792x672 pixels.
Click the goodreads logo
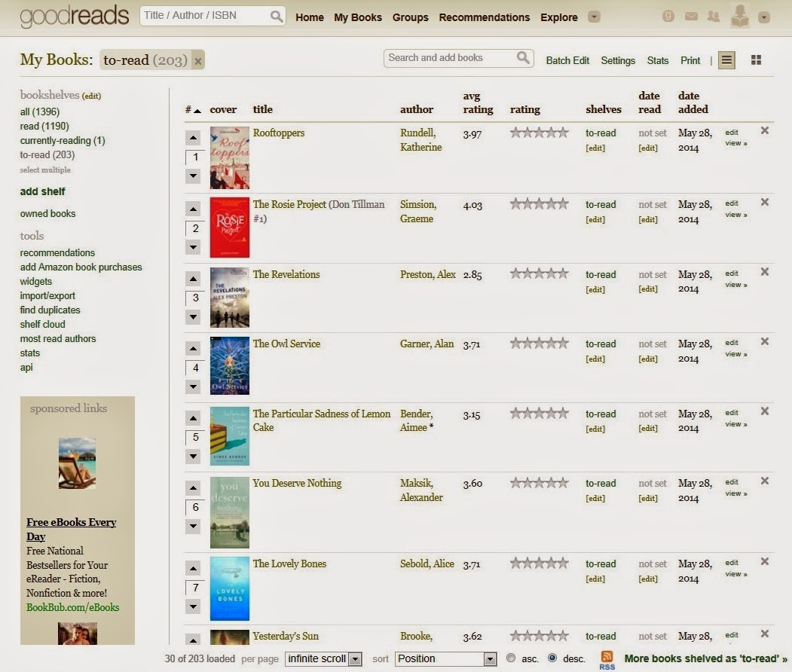point(75,16)
